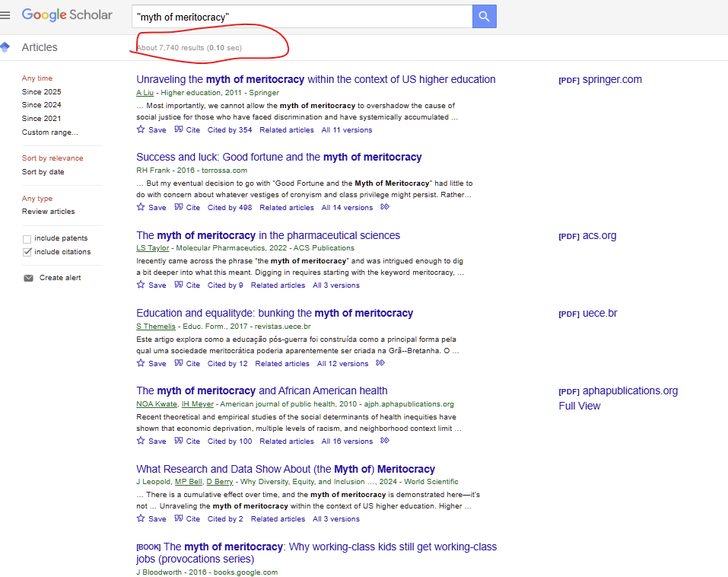Click Related articles for Cited by 9 result
This screenshot has width=728, height=577.
coord(278,285)
